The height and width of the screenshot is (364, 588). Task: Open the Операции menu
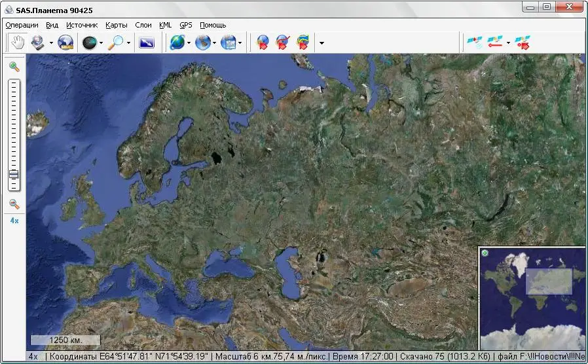click(x=22, y=25)
